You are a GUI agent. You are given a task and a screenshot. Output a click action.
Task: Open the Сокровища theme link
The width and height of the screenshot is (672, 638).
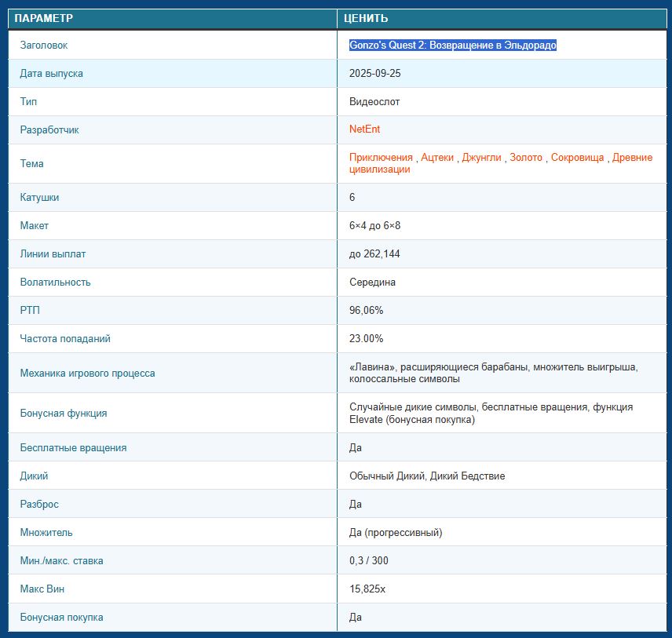click(577, 158)
